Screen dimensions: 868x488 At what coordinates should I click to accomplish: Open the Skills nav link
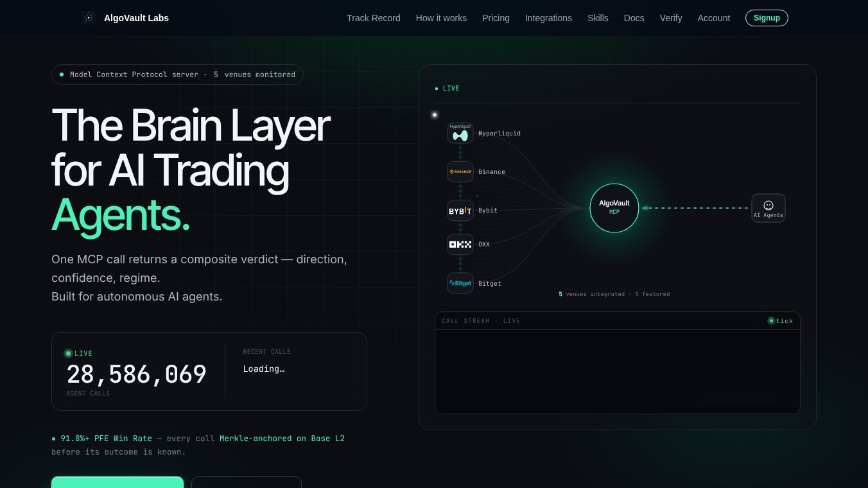598,18
